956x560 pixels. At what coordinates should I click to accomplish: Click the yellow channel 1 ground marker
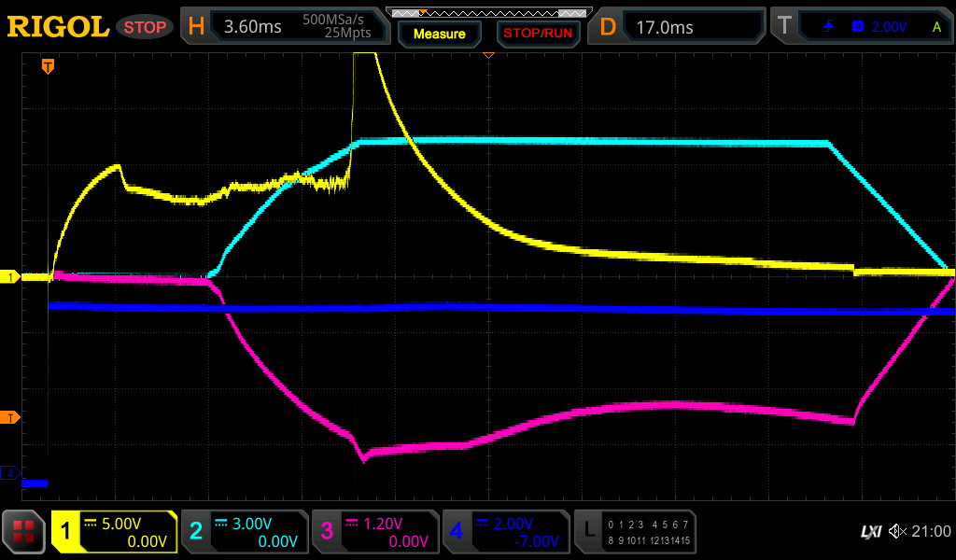pyautogui.click(x=10, y=277)
